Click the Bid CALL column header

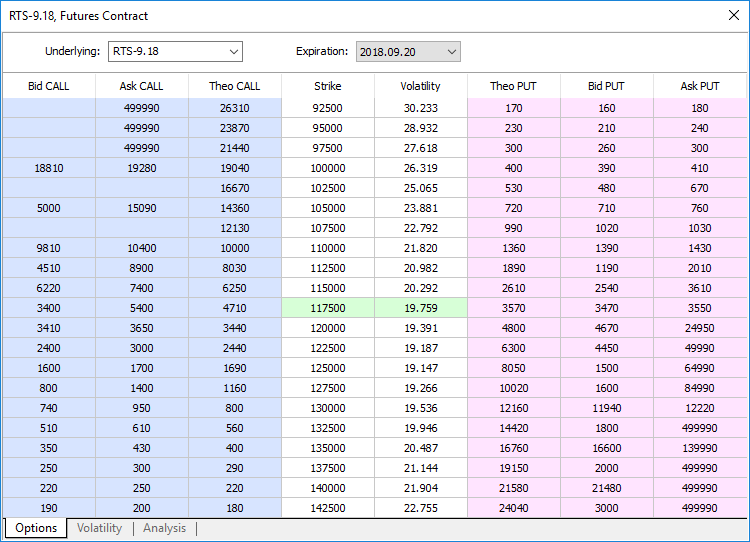coord(49,86)
